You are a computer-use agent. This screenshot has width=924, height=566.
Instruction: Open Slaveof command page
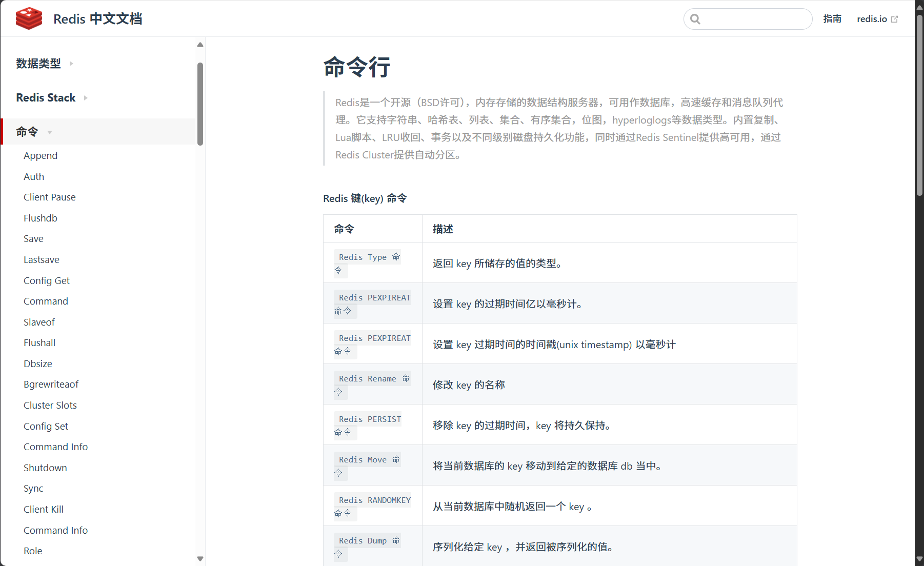coord(39,322)
